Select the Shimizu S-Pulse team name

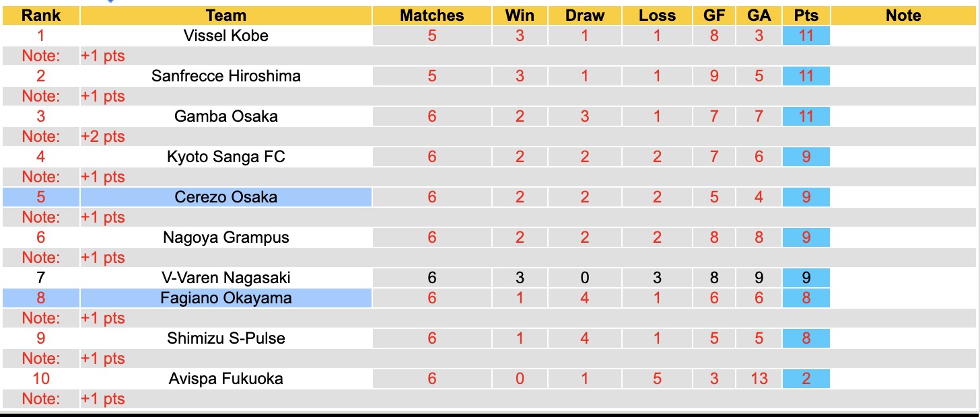pos(225,338)
